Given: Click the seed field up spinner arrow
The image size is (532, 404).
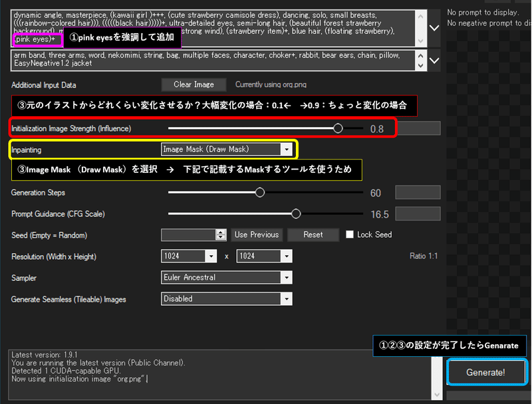Looking at the screenshot, I should (221, 232).
